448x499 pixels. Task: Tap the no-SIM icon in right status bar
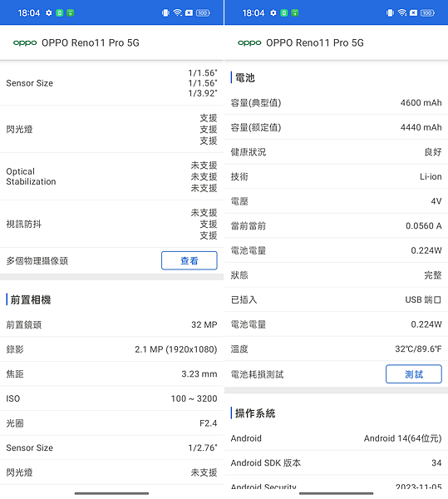(413, 12)
